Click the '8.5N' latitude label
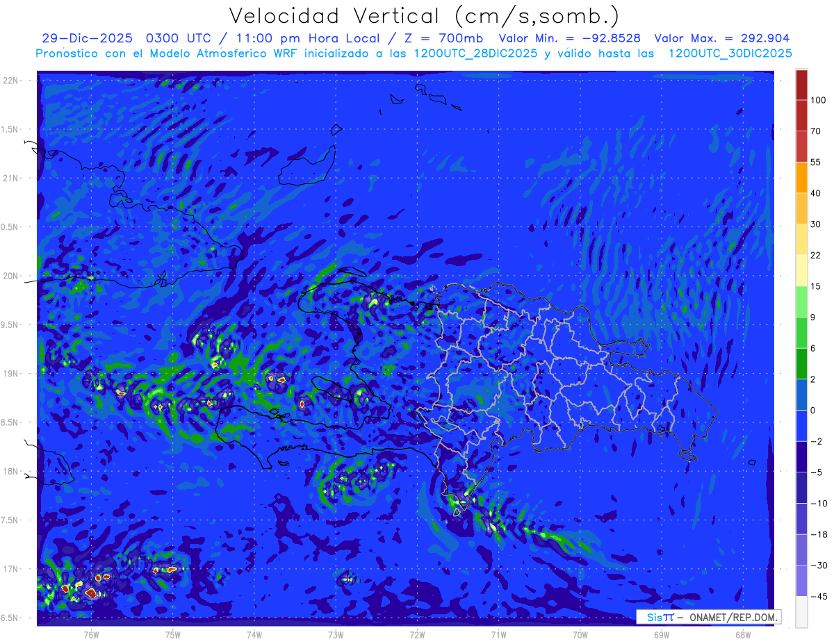Image resolution: width=834 pixels, height=644 pixels. [10, 422]
